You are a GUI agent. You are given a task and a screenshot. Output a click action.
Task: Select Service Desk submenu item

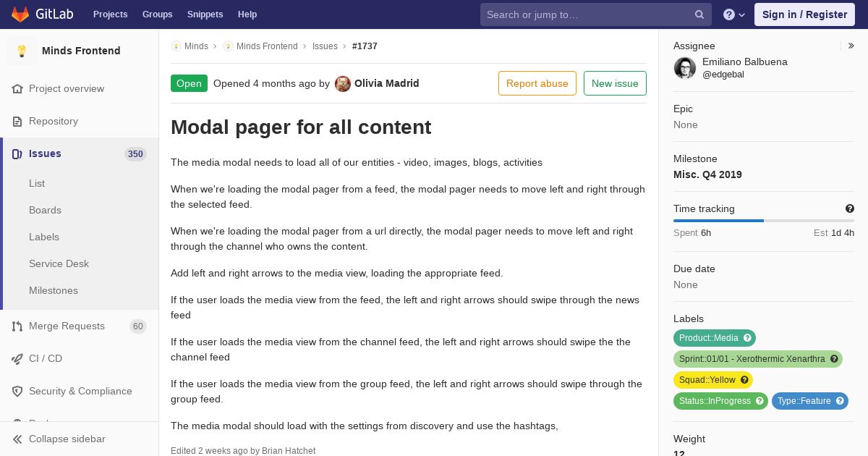pyautogui.click(x=59, y=264)
